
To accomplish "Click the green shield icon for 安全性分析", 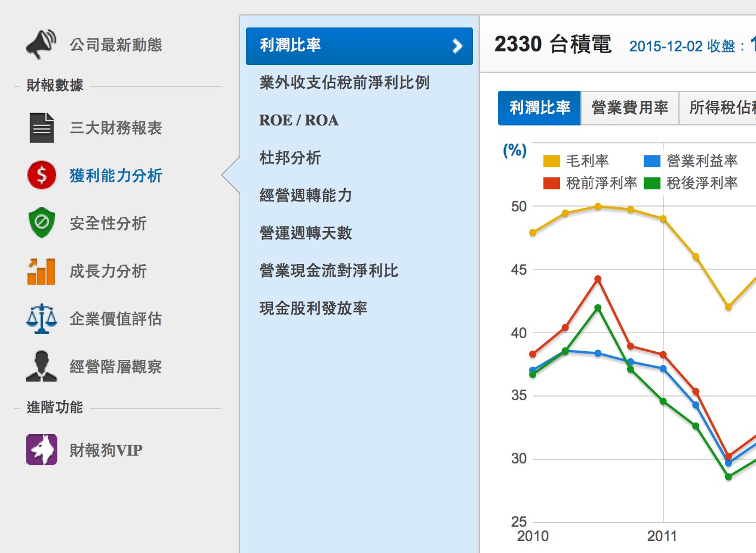I will [41, 223].
